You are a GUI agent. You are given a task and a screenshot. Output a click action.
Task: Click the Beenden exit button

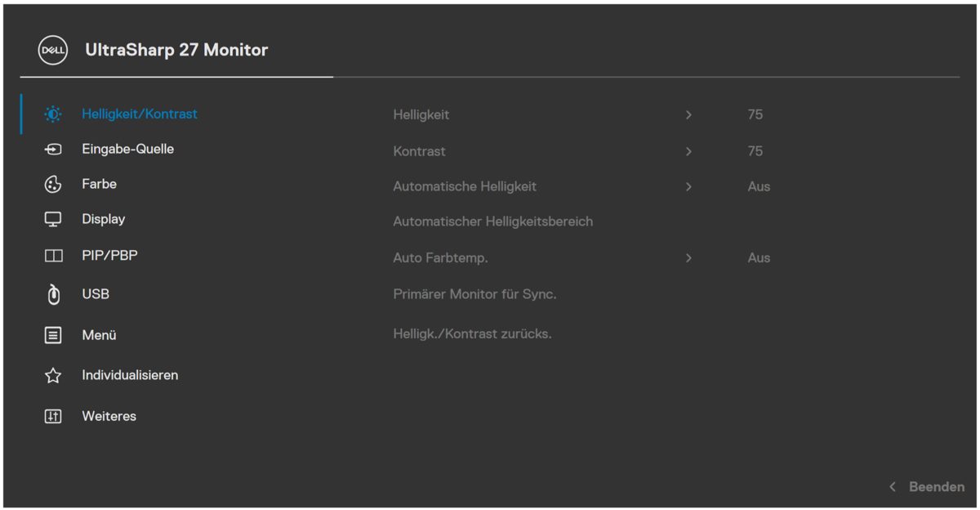click(x=937, y=487)
